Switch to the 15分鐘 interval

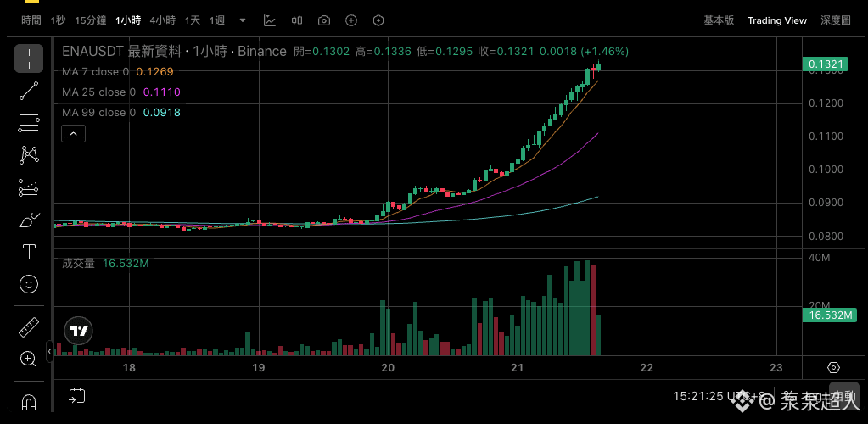point(90,20)
